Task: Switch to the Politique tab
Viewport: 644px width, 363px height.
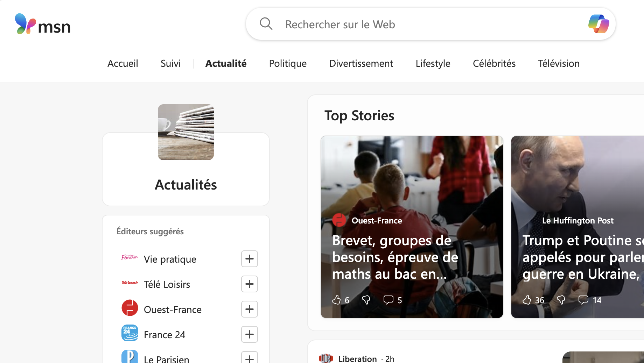Action: pos(287,63)
